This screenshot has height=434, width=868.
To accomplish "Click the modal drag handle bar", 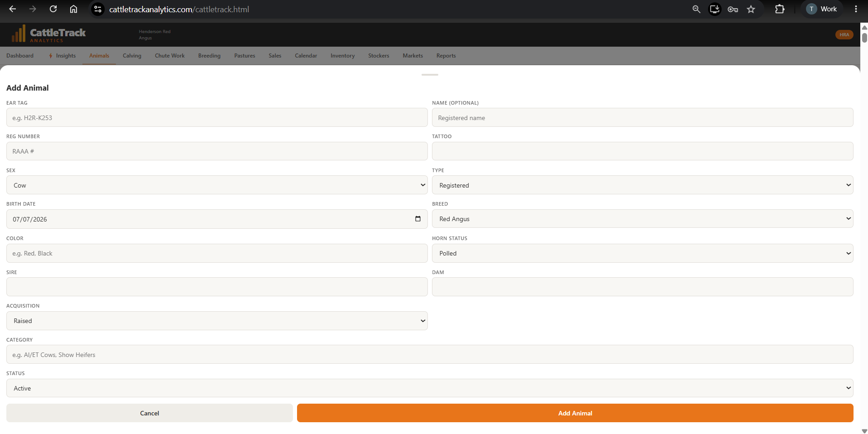I will tap(430, 74).
